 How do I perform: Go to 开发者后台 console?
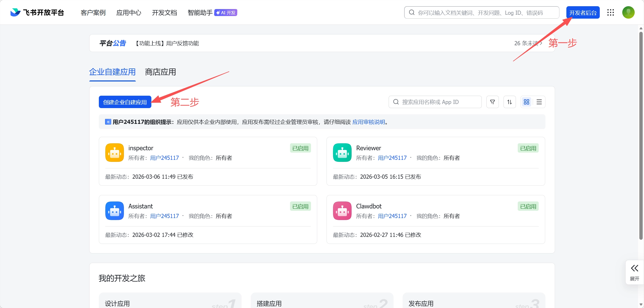(583, 13)
